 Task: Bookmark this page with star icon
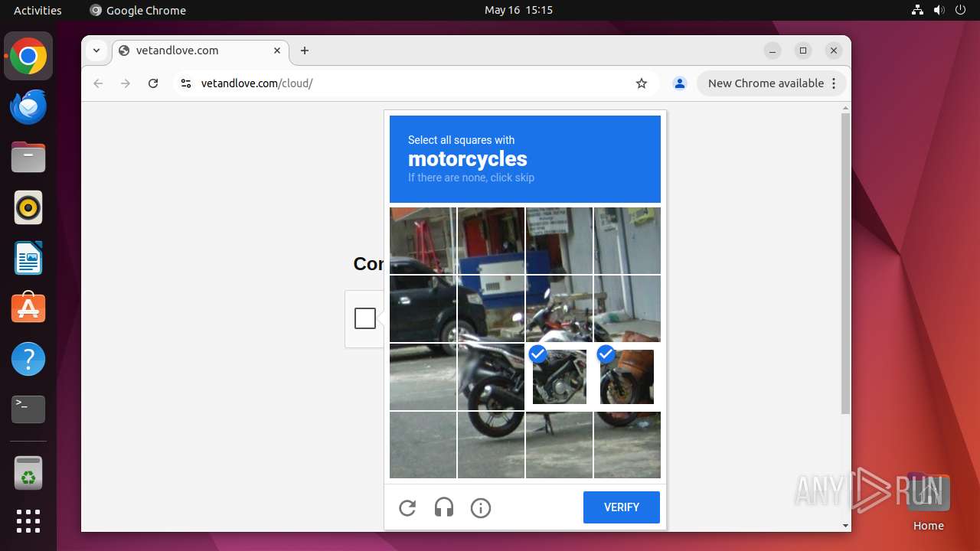[642, 83]
